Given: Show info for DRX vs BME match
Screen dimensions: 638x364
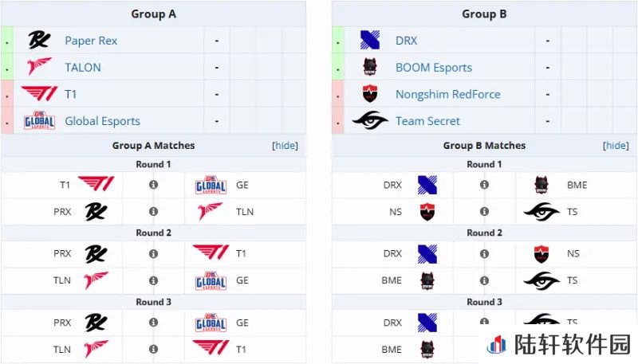Looking at the screenshot, I should tap(484, 185).
